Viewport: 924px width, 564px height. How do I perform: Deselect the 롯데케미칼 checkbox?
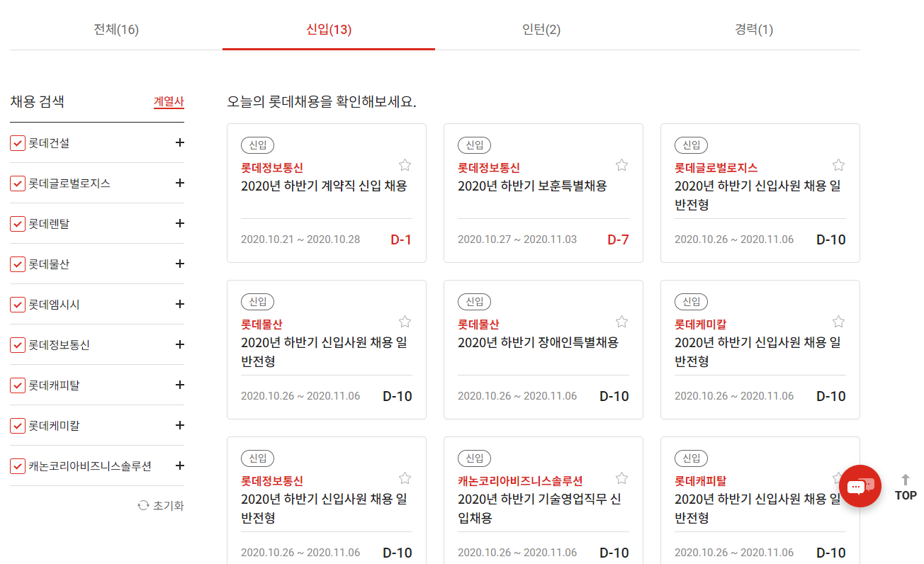[x=18, y=426]
